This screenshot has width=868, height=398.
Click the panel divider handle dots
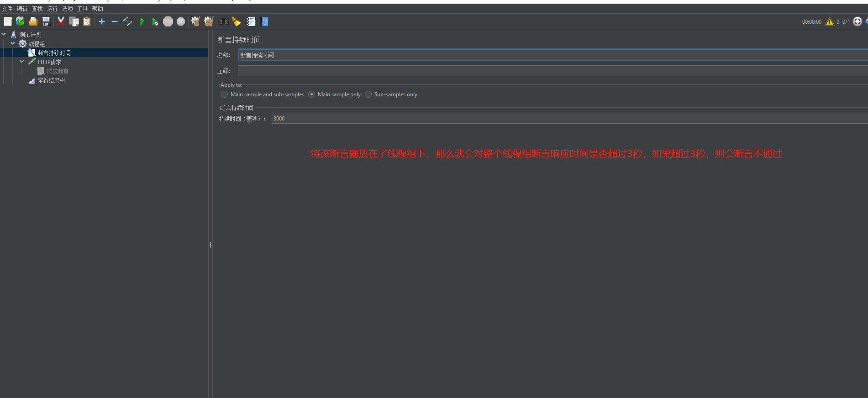point(210,245)
